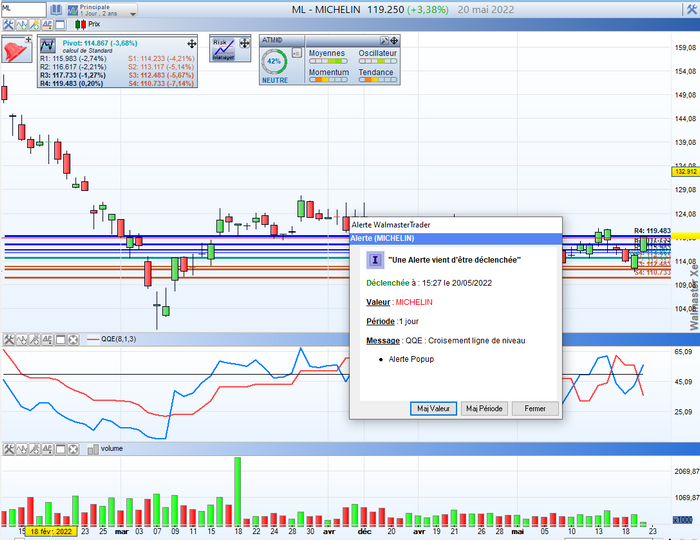Grab the move handle of pivot widget
The width and height of the screenshot is (700, 540).
pyautogui.click(x=192, y=43)
